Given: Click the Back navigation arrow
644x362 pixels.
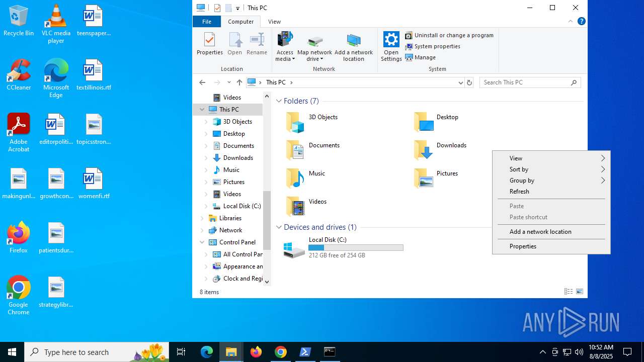Looking at the screenshot, I should tap(202, 82).
